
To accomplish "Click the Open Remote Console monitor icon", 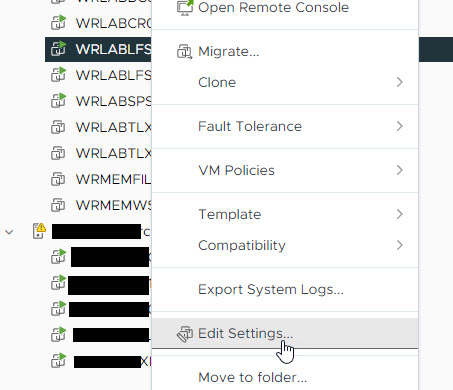I will [x=185, y=7].
